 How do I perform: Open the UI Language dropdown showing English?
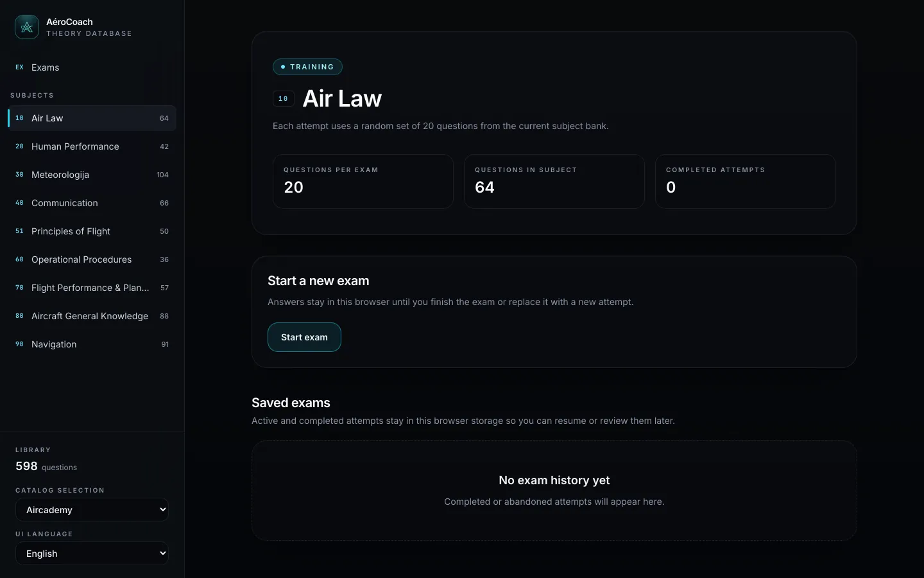(92, 554)
